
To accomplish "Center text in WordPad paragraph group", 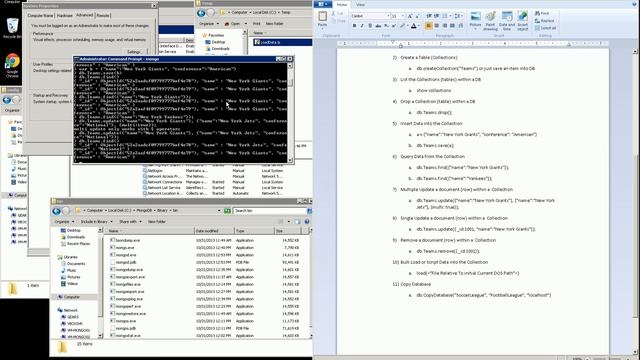I will point(437,26).
